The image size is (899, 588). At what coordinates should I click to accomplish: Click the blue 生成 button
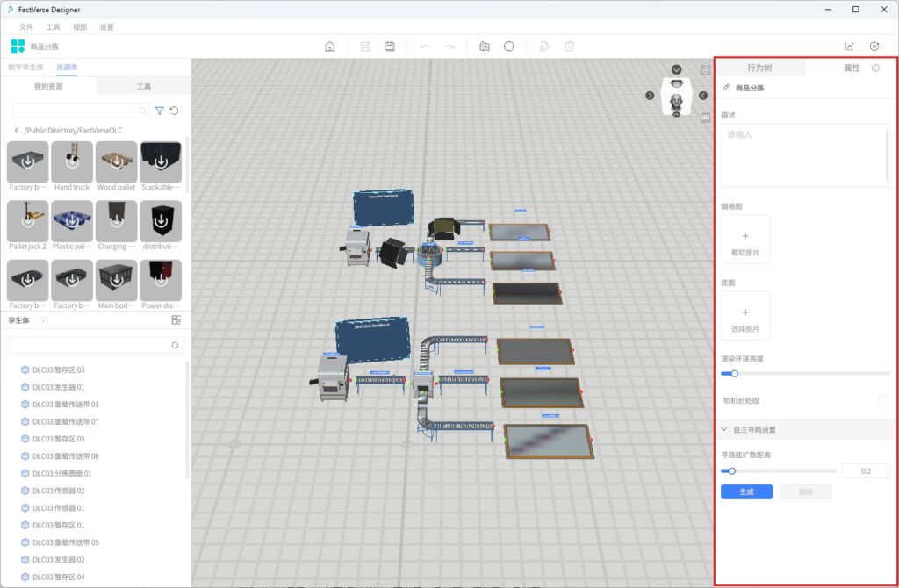click(746, 491)
